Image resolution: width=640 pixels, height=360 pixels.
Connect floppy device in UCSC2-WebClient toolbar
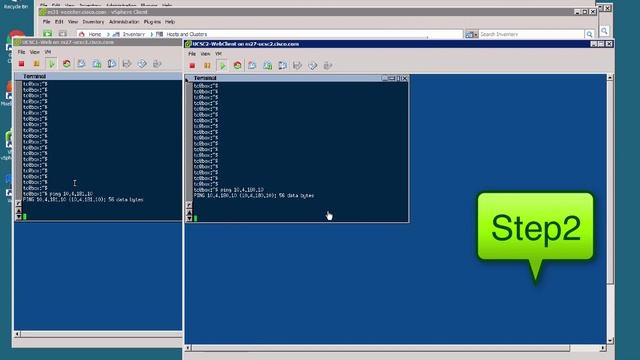[298, 65]
